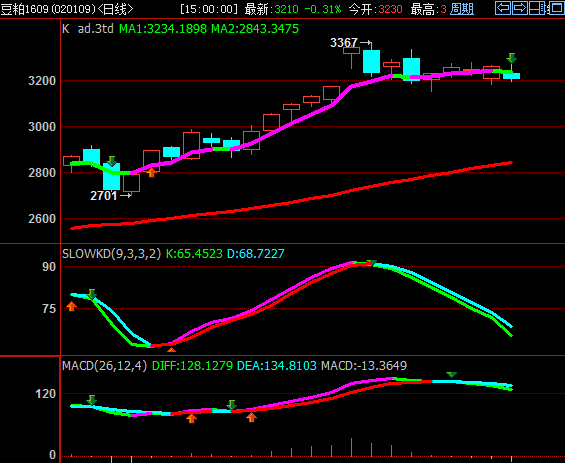This screenshot has height=463, width=565.
Task: Click the K ad.3td indicator name
Action: click(88, 28)
